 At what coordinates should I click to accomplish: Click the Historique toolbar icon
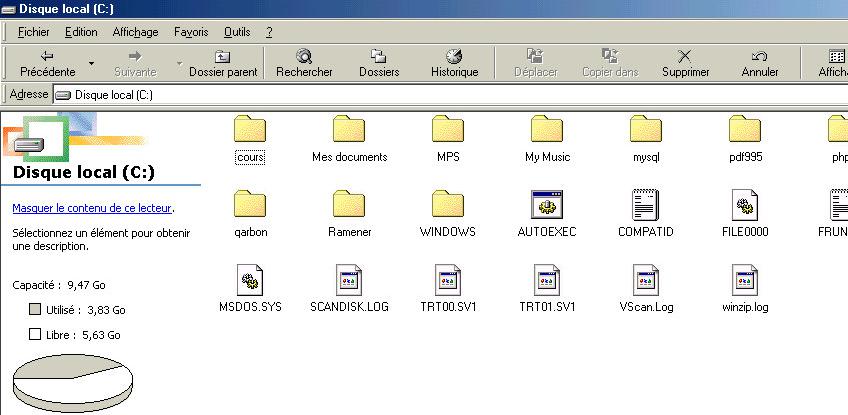[454, 56]
